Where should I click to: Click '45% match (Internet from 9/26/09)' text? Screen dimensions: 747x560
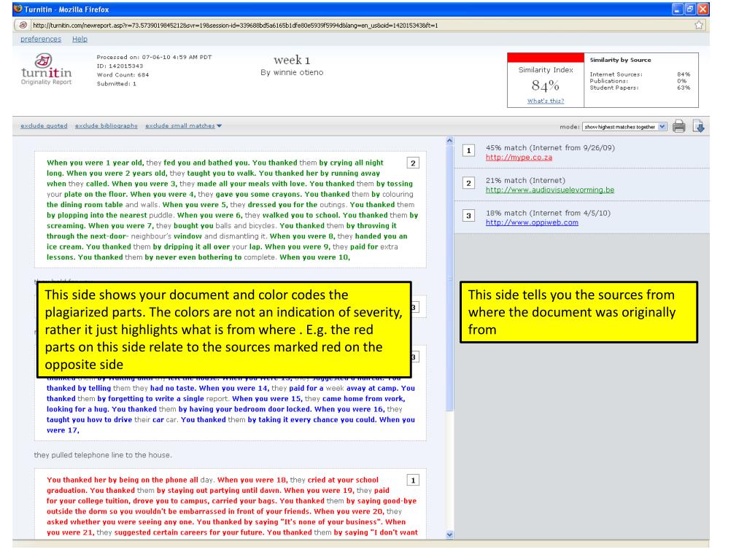coord(550,148)
